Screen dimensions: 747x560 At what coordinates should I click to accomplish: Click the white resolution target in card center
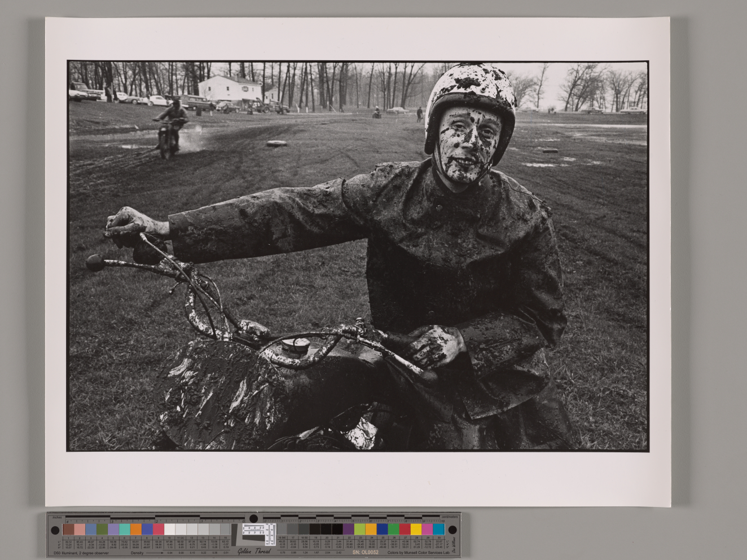pos(258,533)
